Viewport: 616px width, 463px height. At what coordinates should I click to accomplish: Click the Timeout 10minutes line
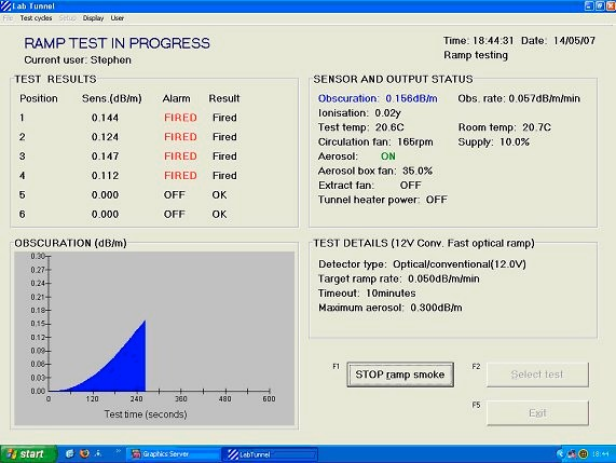(367, 293)
